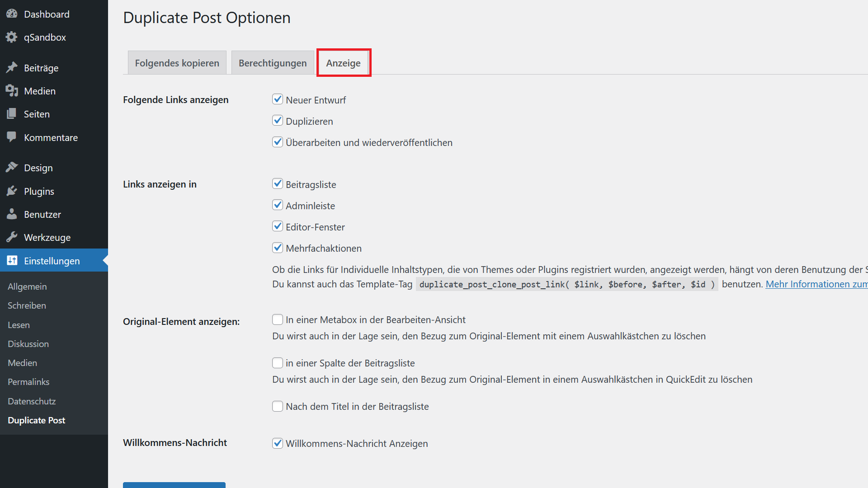
Task: Click the Duplicate Post Optionen heading
Action: point(207,18)
